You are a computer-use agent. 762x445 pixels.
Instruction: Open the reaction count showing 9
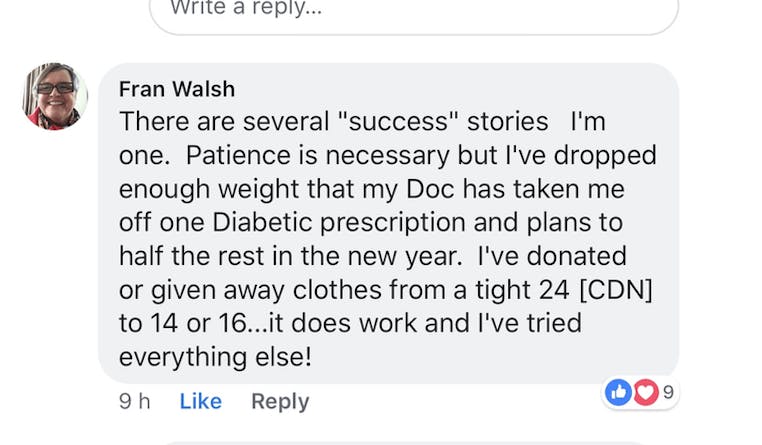pos(668,392)
